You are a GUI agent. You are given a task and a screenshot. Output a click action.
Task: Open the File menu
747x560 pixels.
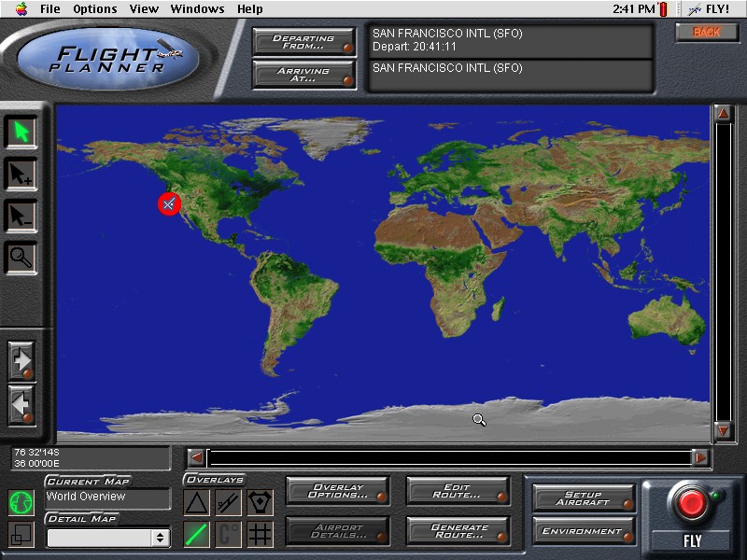(50, 9)
